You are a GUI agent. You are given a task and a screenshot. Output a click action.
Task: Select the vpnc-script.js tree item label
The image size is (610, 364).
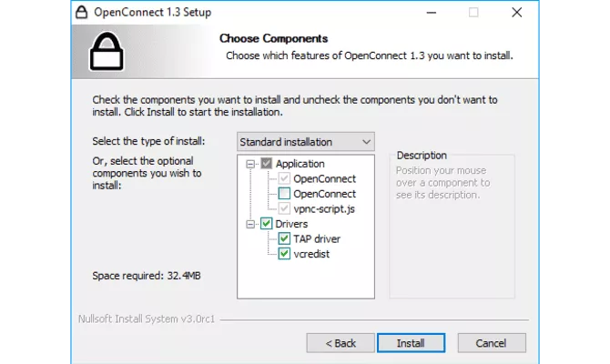pos(324,208)
